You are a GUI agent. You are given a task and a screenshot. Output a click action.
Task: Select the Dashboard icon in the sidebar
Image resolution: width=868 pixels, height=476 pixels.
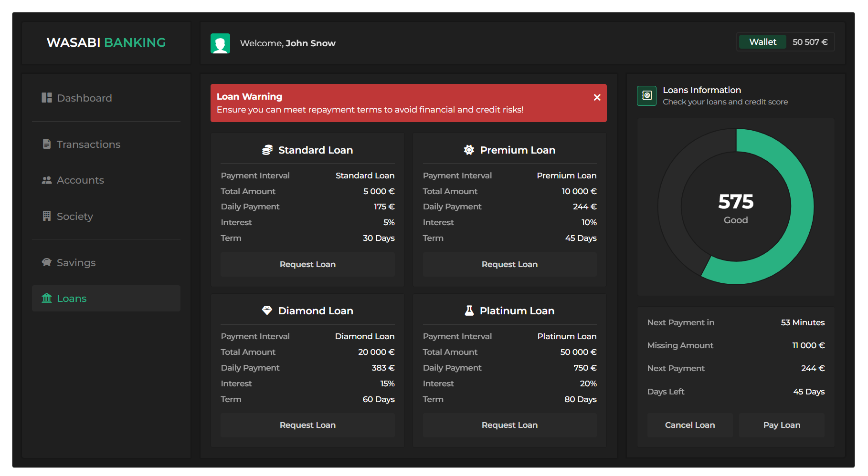(47, 97)
